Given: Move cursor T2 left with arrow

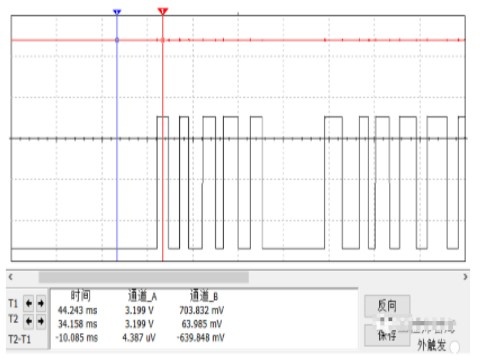Looking at the screenshot, I should [x=29, y=321].
